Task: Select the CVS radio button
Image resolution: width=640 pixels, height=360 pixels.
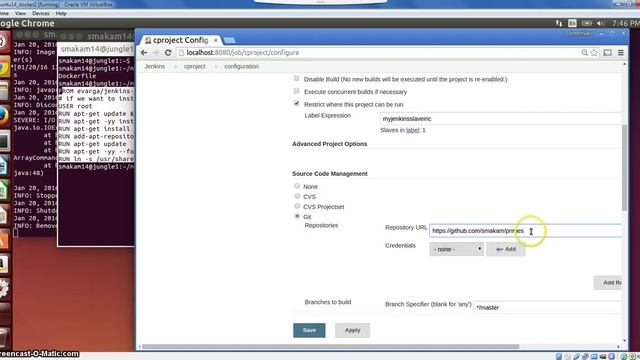Action: (x=297, y=196)
